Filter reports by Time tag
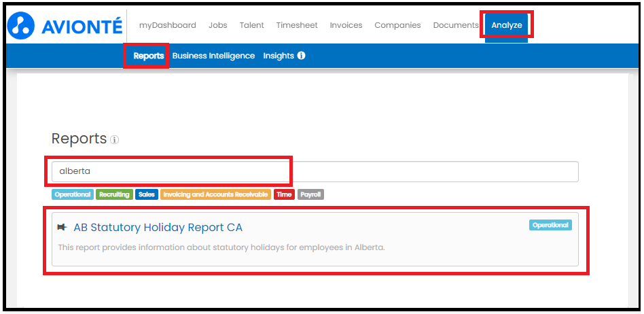 tap(284, 194)
